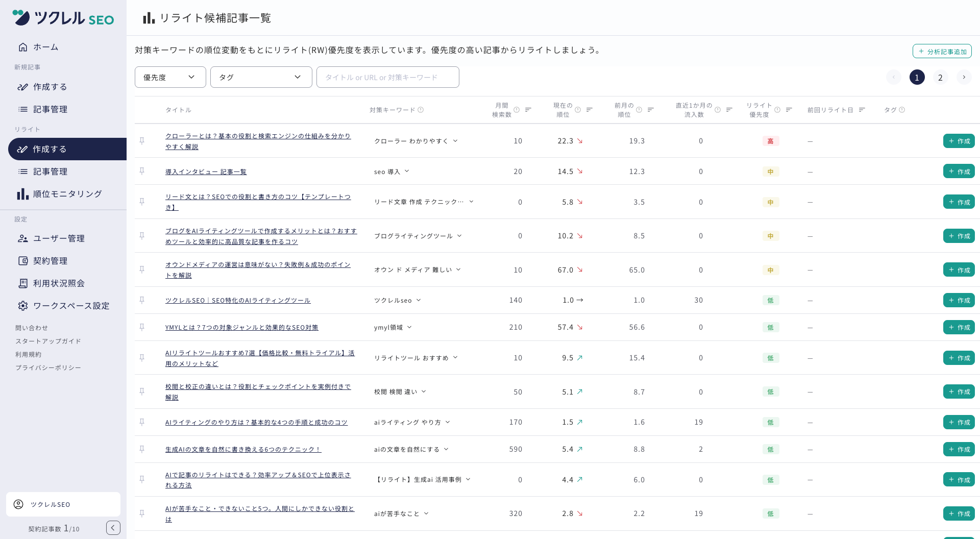
Task: Expand aiが苦手なこと keyword dropdown
Action: click(426, 513)
